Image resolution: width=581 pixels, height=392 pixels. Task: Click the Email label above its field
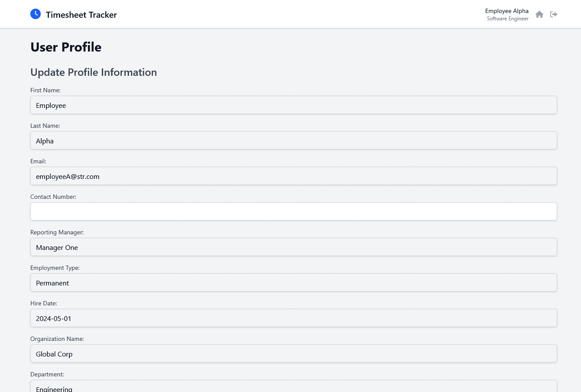click(38, 161)
